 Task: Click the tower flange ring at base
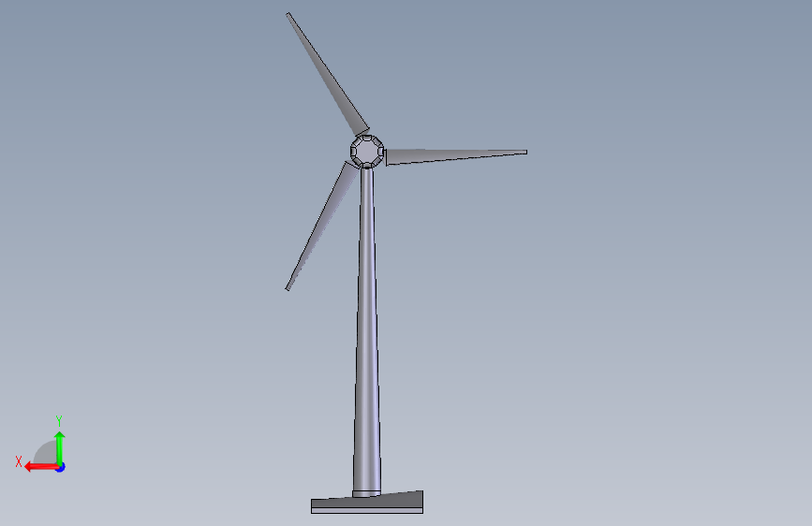click(x=366, y=494)
